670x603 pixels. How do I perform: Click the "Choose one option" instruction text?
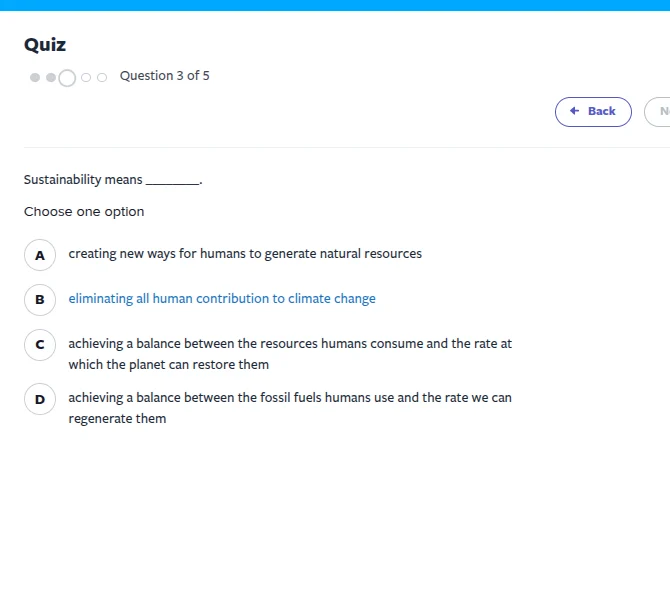(x=84, y=212)
